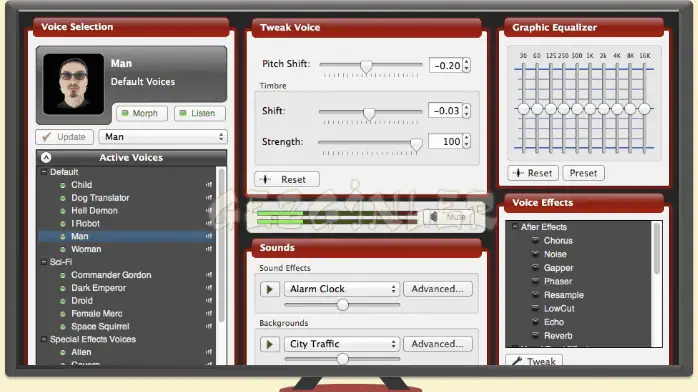This screenshot has height=392, width=698.
Task: Toggle the Morph button
Action: pos(142,113)
